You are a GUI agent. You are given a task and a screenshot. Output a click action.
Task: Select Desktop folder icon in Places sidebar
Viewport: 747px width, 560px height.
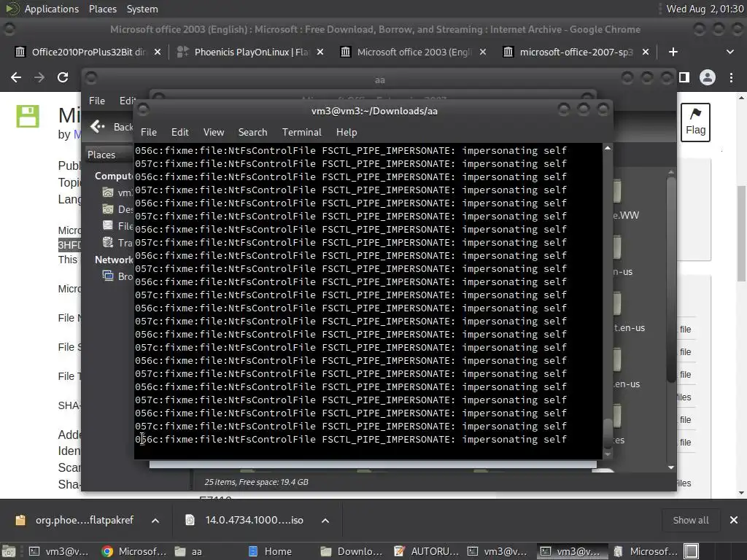108,209
